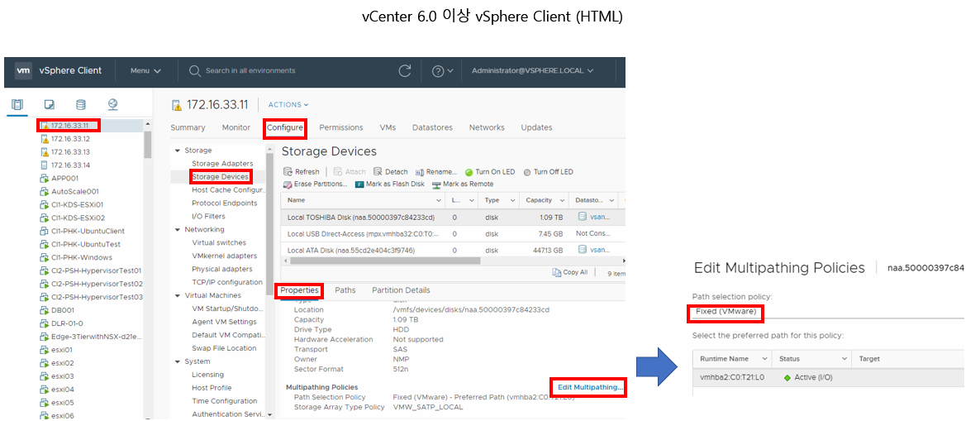Click the refresh icon in top bar
980x421 pixels.
405,70
